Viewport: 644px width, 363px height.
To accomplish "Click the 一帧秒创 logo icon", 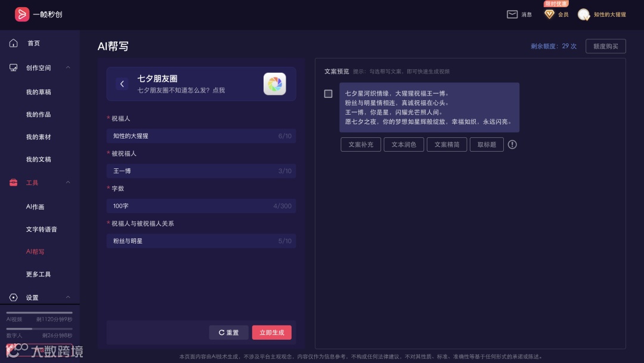I will tap(22, 14).
